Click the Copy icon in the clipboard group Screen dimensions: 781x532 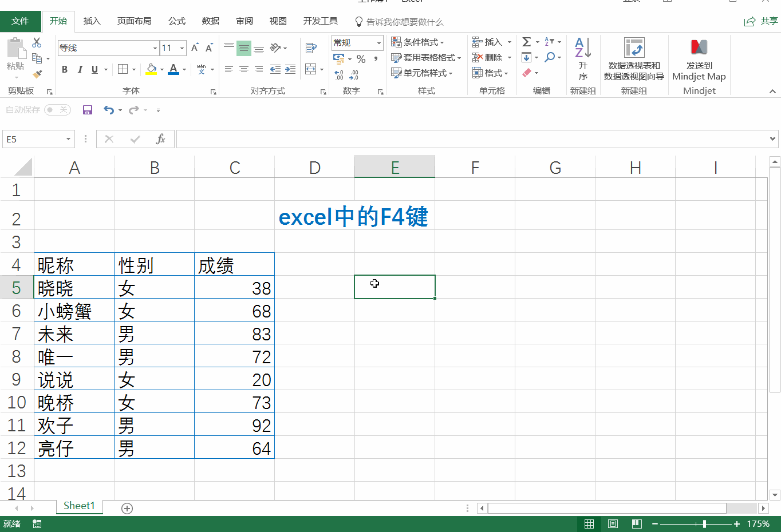37,58
